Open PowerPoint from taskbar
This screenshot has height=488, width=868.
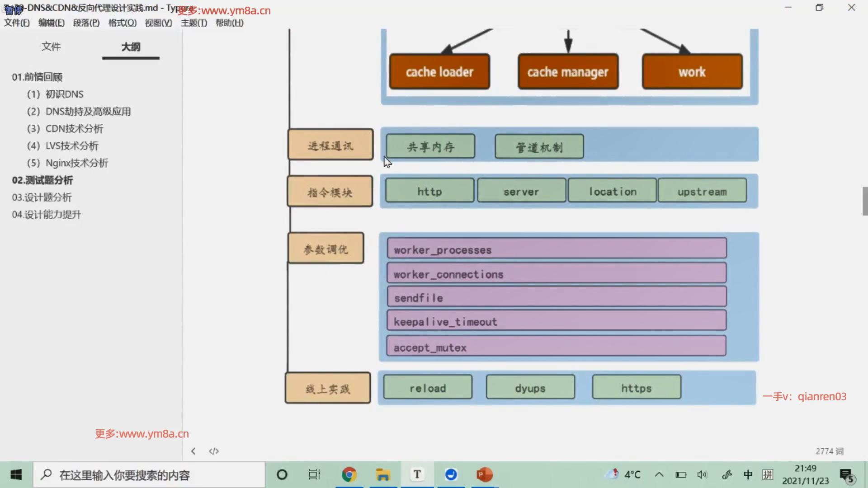[x=485, y=474]
